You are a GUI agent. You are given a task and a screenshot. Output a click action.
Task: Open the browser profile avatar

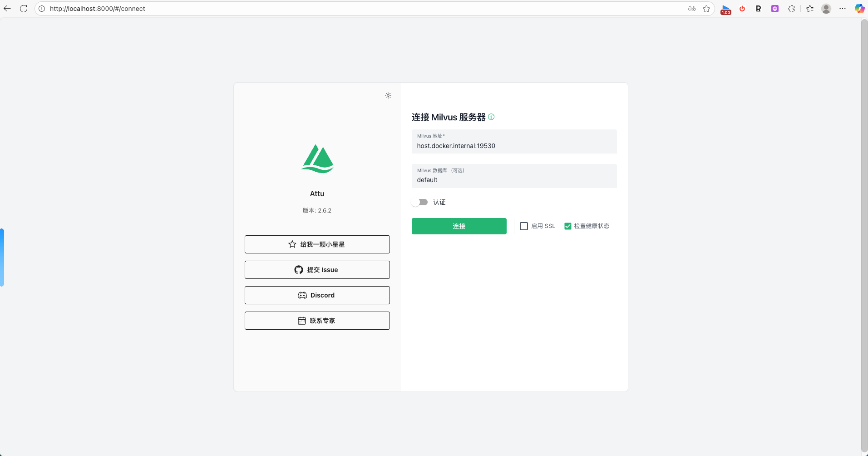826,9
